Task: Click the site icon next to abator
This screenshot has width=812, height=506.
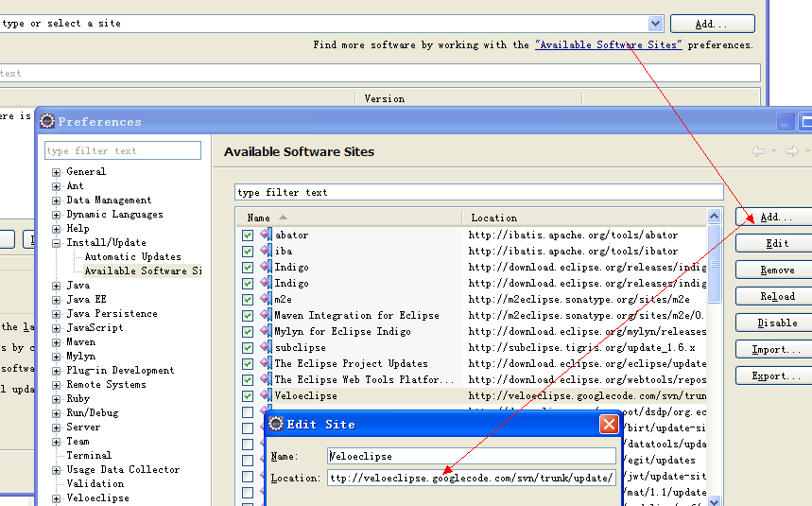Action: click(266, 235)
